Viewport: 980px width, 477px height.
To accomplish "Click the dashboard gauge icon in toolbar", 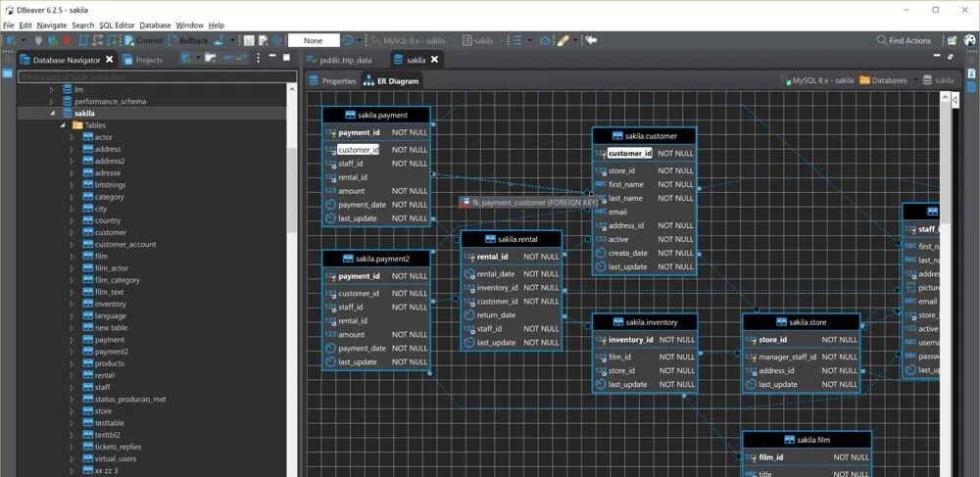I will tap(545, 40).
